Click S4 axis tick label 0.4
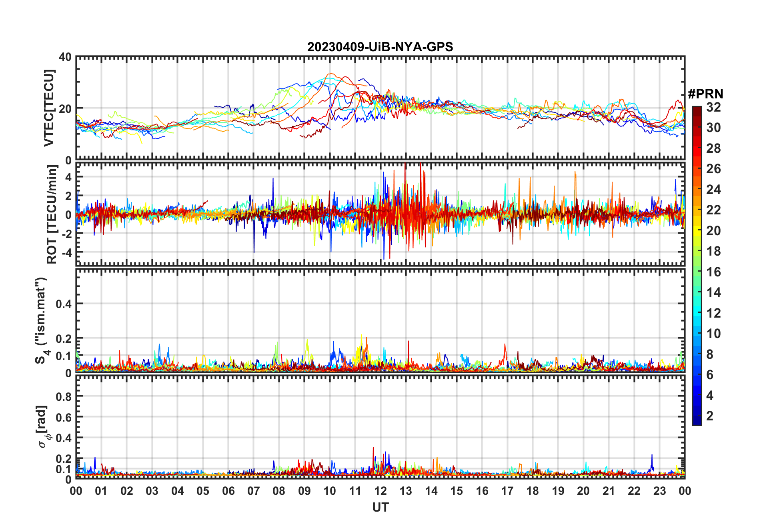 point(64,304)
